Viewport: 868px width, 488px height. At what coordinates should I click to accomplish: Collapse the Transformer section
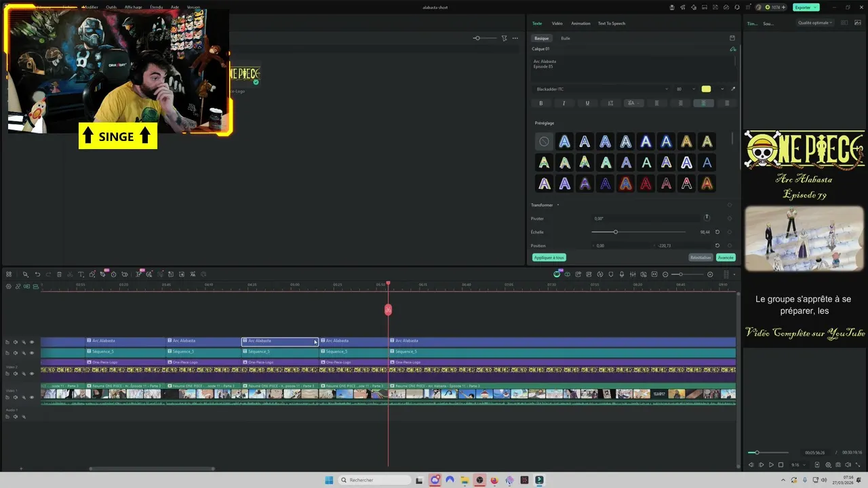point(558,205)
